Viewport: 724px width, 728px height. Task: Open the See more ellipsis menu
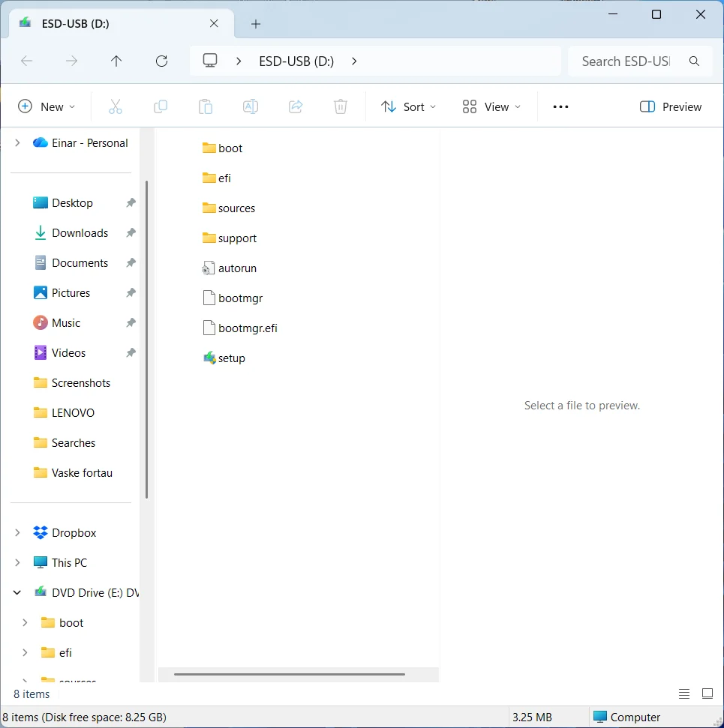[560, 106]
